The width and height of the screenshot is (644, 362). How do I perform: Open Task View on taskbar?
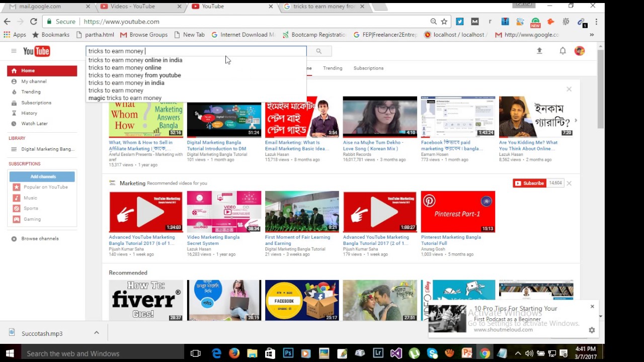tap(196, 353)
